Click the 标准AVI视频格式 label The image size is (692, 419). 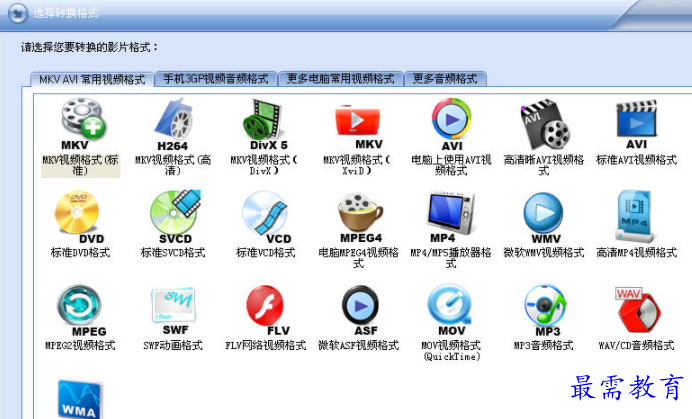point(636,160)
